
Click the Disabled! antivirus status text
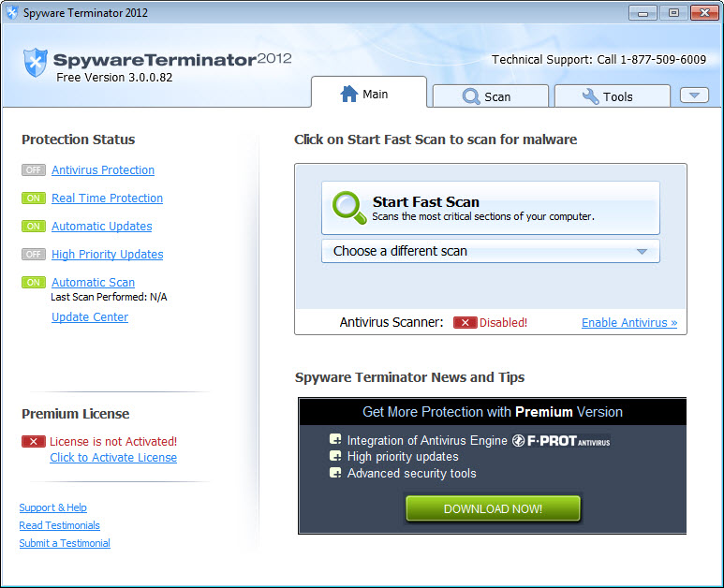[x=503, y=323]
